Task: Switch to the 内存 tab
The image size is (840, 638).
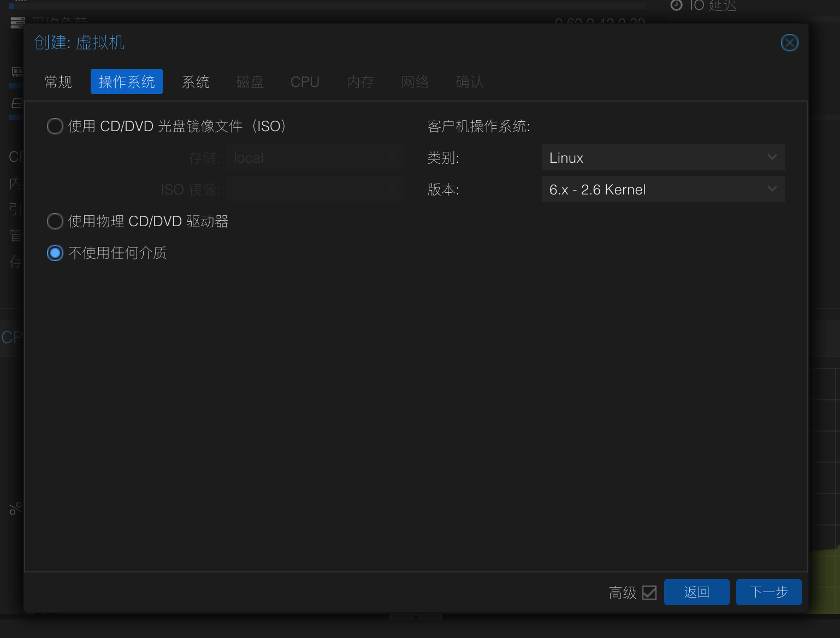Action: tap(360, 82)
